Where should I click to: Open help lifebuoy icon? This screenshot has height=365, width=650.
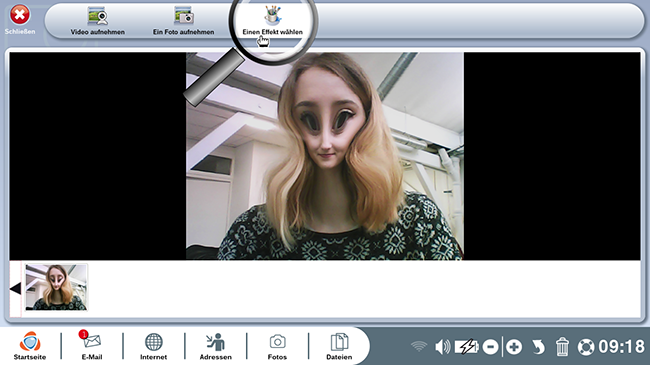[x=586, y=347]
